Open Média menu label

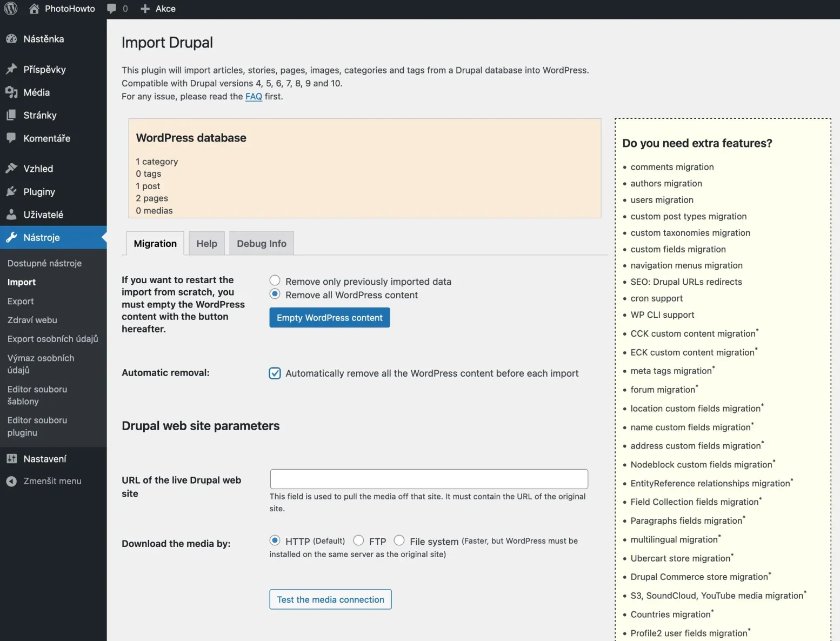tap(37, 92)
